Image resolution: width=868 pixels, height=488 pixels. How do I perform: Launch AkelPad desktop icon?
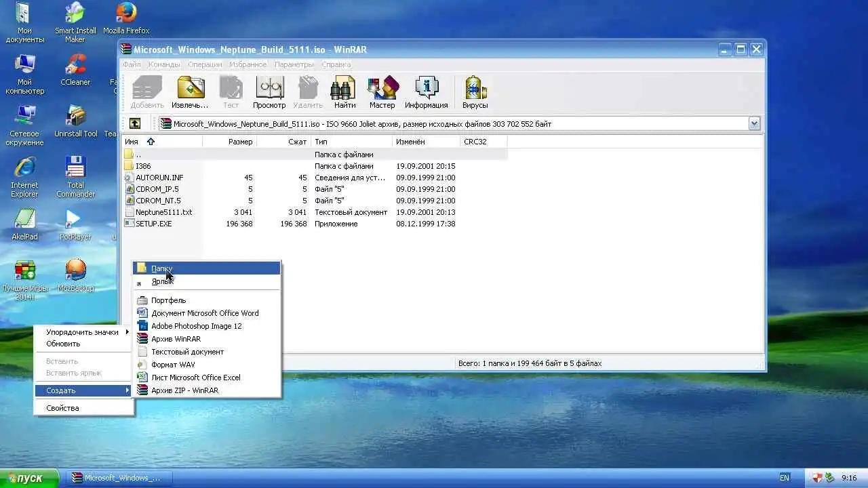25,225
